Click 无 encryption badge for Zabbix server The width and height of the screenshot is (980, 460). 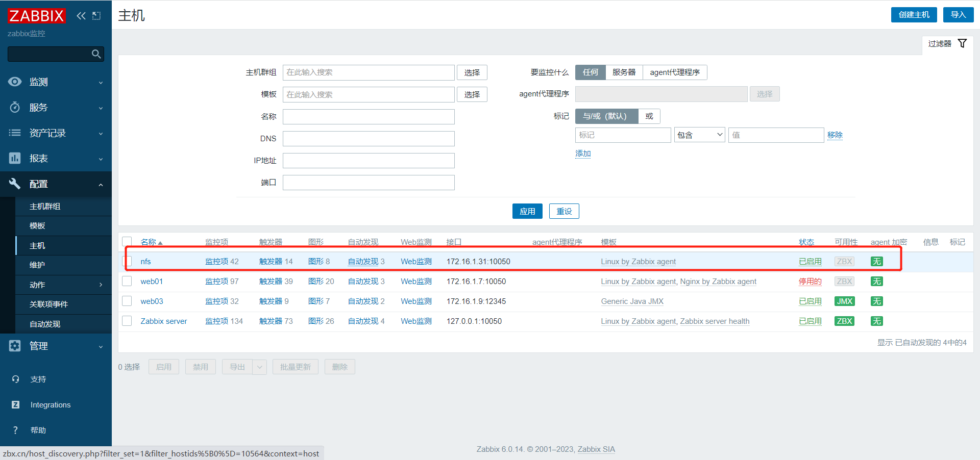(x=876, y=321)
